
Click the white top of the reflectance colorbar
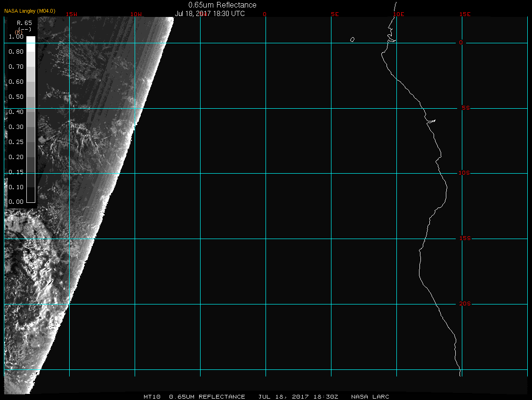point(31,40)
